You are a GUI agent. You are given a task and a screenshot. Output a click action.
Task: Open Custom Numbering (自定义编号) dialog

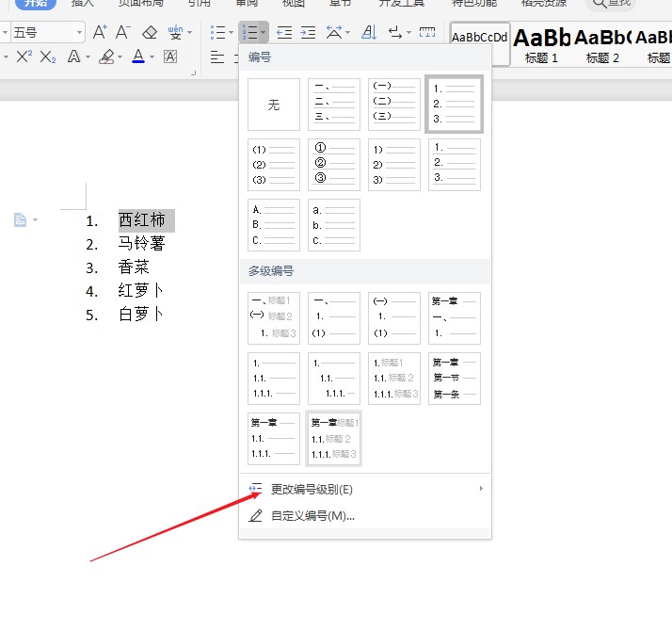click(312, 515)
